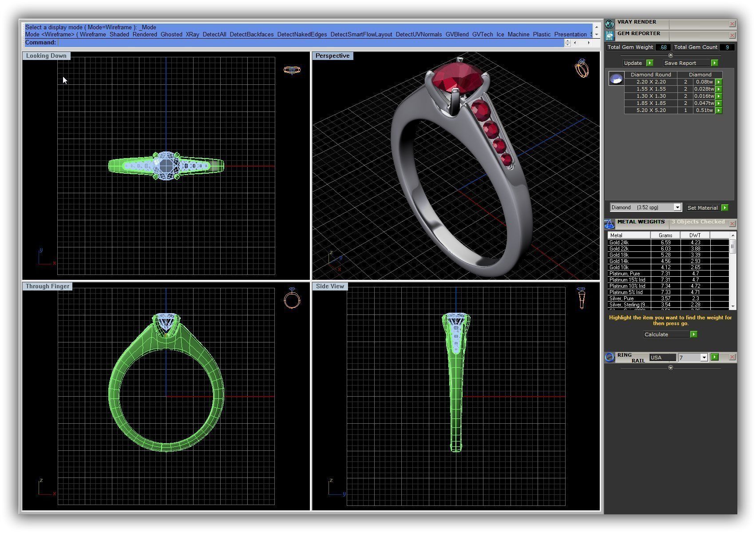Choose the Rendered display mode option

click(x=145, y=35)
